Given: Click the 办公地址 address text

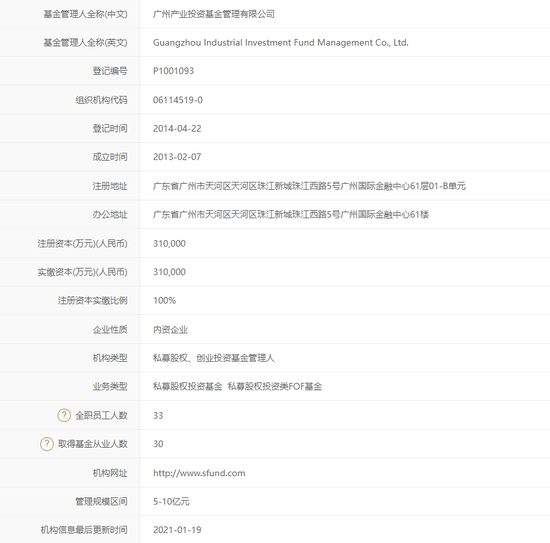Looking at the screenshot, I should [x=291, y=214].
